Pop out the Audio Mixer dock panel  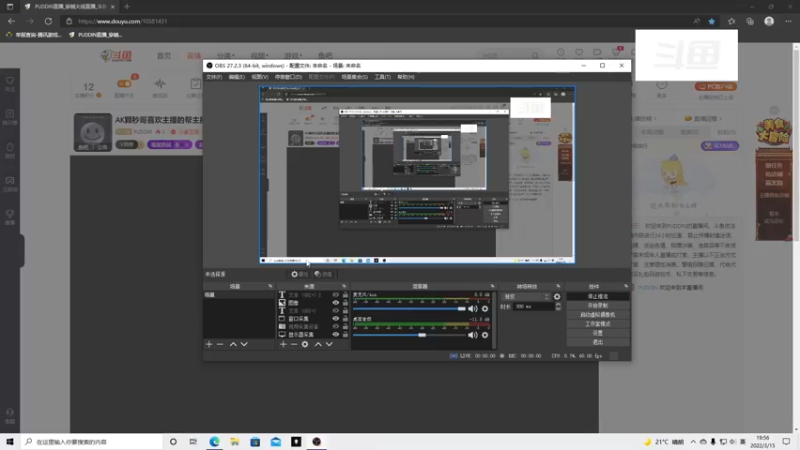(492, 286)
